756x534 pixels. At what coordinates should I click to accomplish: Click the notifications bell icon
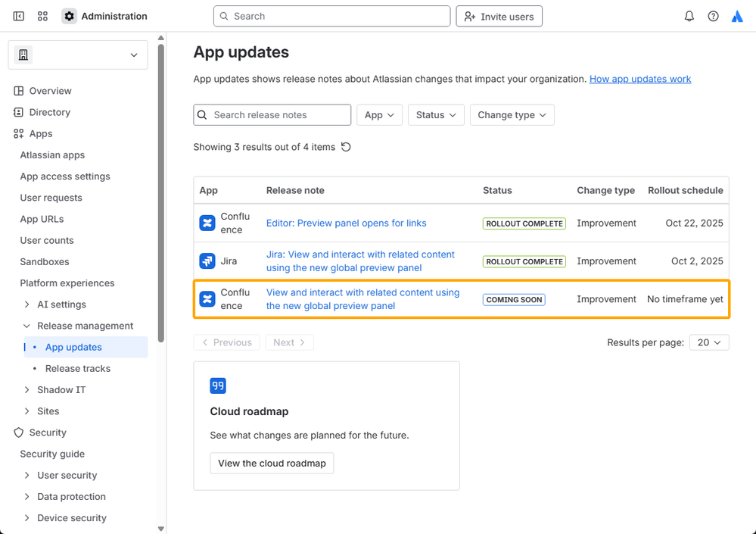coord(689,16)
